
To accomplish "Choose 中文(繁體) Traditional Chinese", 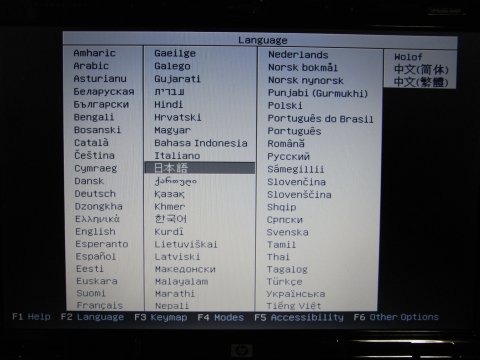I will (x=421, y=82).
